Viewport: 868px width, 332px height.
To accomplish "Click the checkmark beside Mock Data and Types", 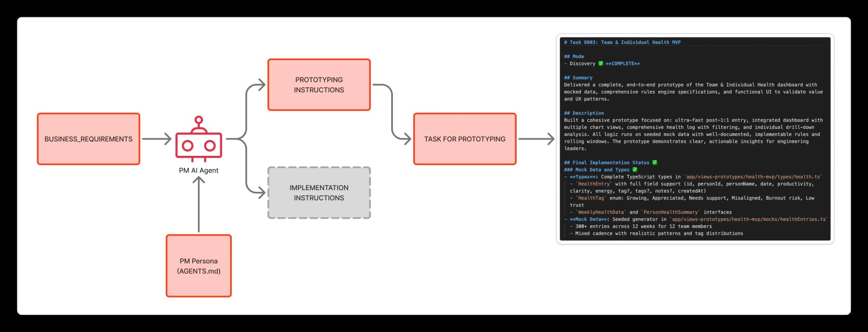I will pos(635,170).
